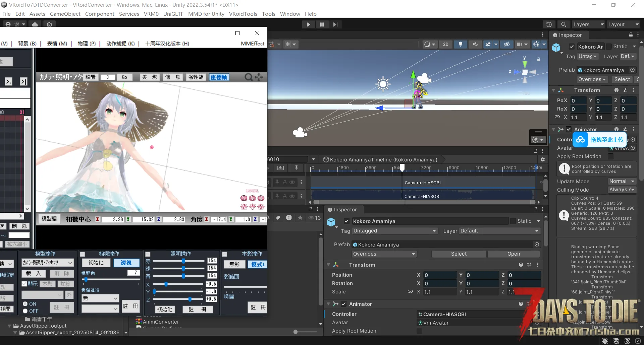
Task: Open the Layer dropdown showing Default in lower Inspector
Action: [499, 231]
